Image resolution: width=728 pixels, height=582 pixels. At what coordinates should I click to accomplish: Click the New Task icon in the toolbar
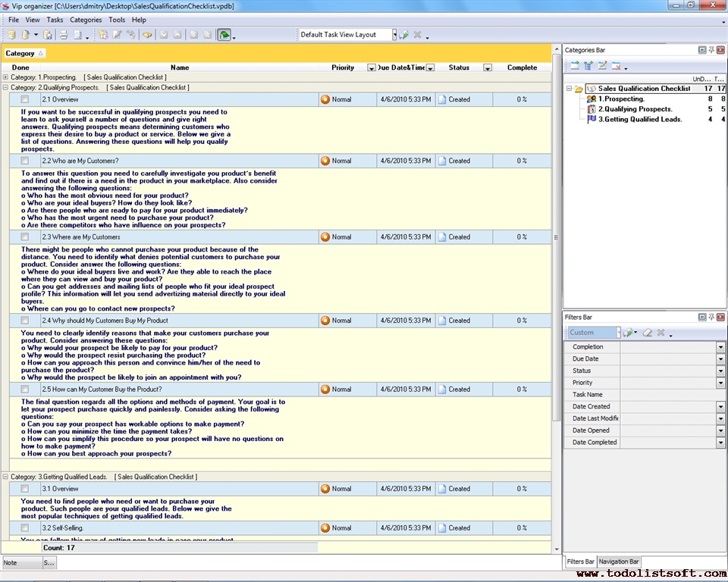(102, 35)
